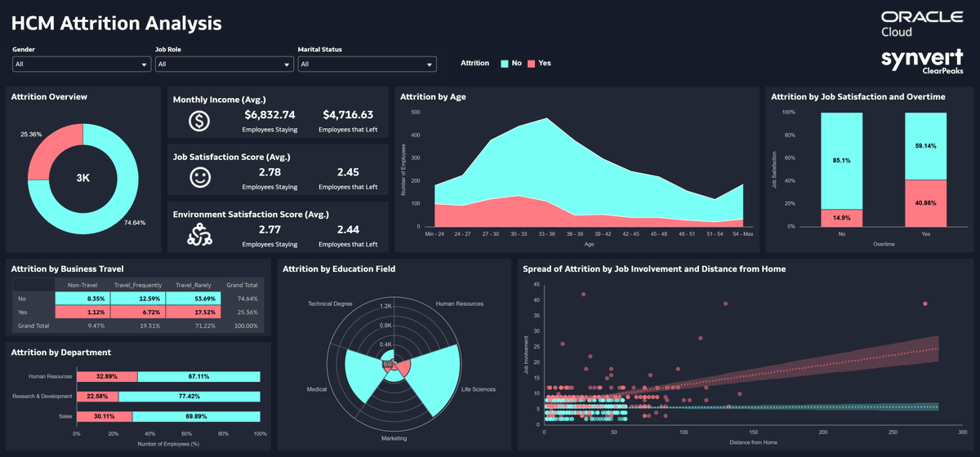Click the Non-Travel column header

coord(82,286)
